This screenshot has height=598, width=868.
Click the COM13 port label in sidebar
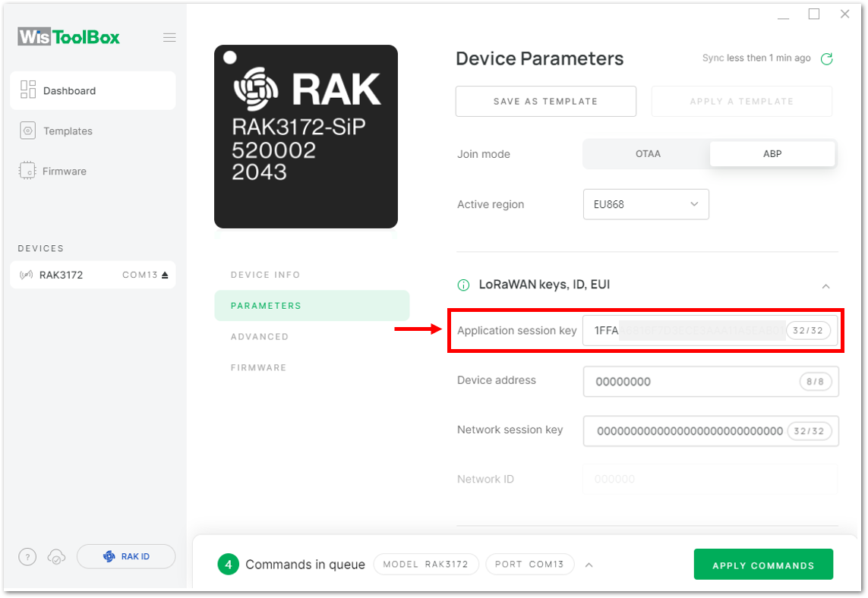tap(140, 275)
